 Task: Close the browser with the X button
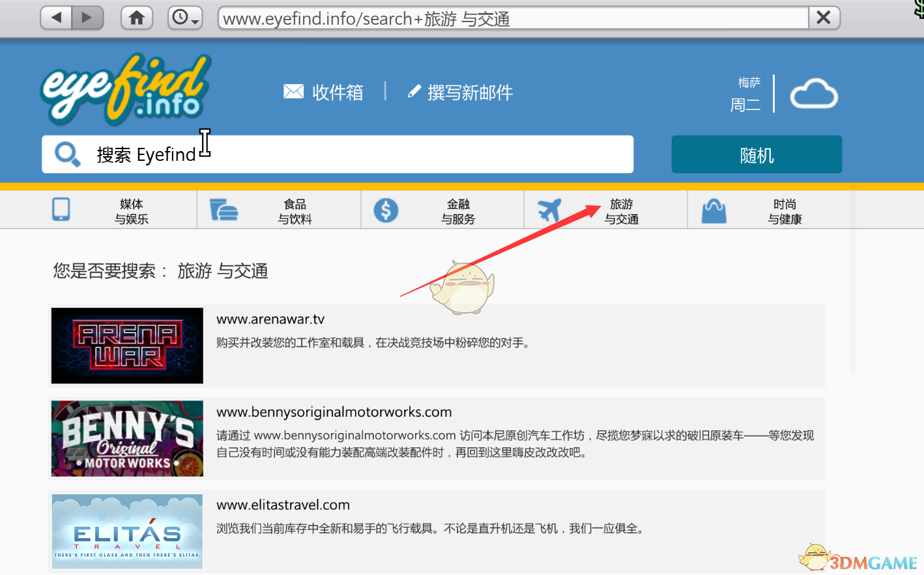pyautogui.click(x=824, y=18)
